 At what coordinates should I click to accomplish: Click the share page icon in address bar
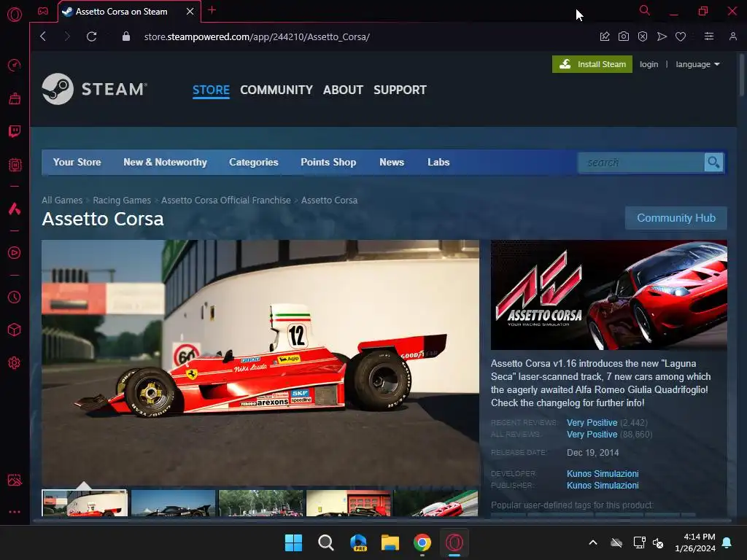pyautogui.click(x=605, y=36)
